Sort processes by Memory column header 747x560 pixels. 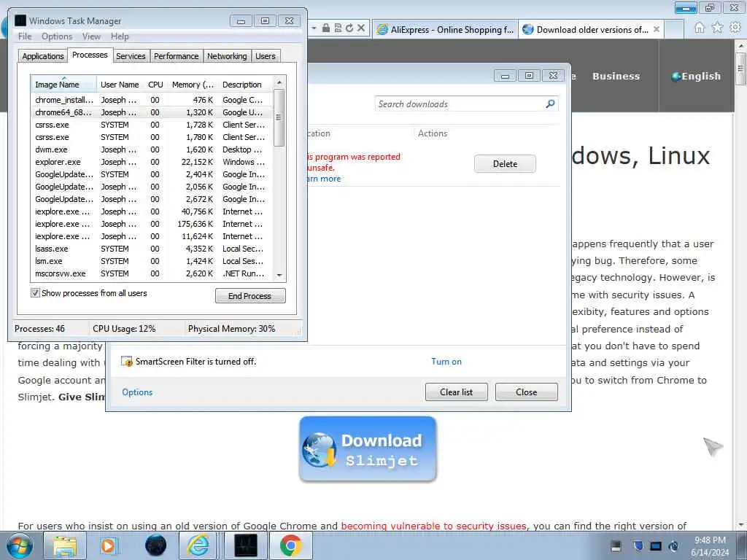click(193, 85)
